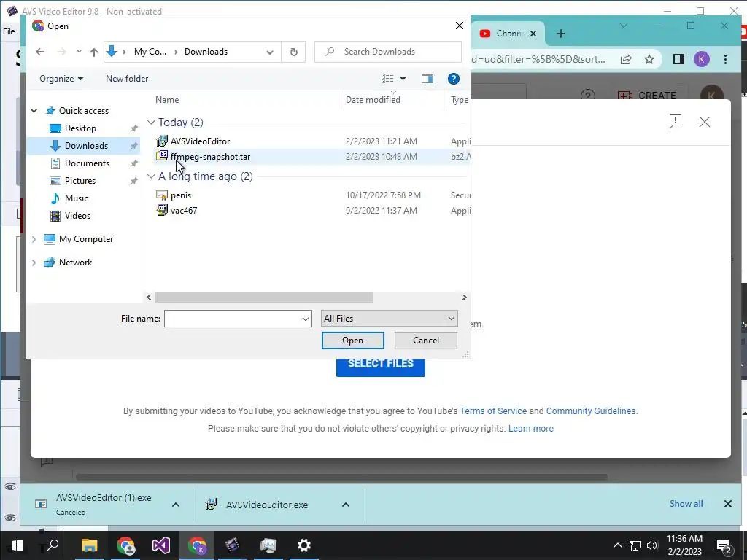Screen dimensions: 747x560
Task: Send feedback from upload dialog
Action: coord(675,122)
